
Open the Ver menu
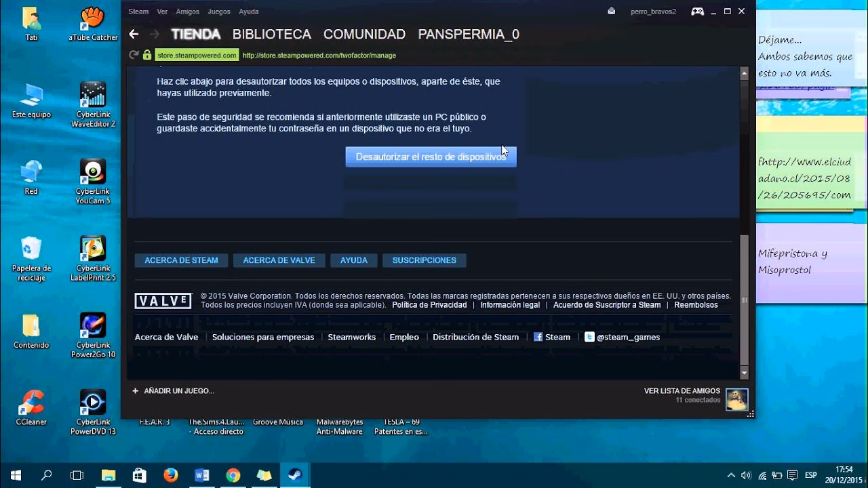(162, 12)
